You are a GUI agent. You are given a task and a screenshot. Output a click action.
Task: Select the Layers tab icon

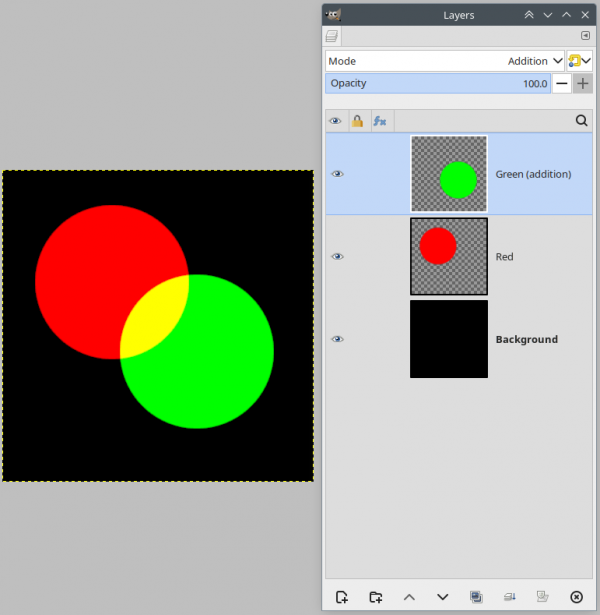click(x=332, y=36)
